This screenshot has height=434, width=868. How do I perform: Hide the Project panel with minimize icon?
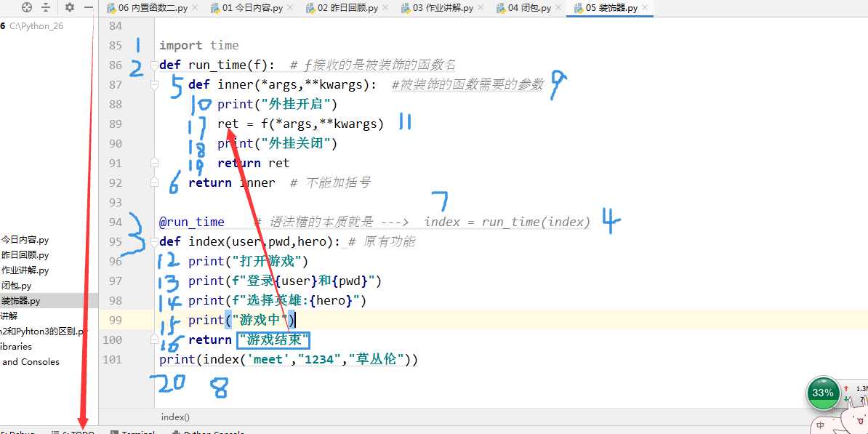coord(89,8)
